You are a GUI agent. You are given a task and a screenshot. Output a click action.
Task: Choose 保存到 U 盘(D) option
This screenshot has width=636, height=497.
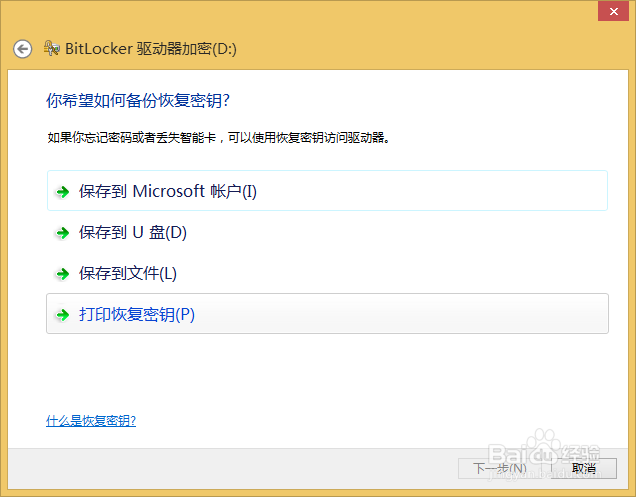(x=327, y=232)
